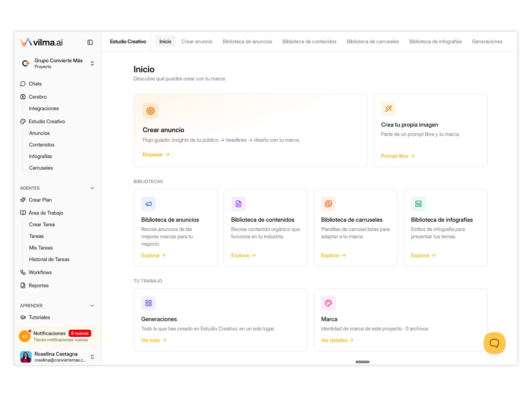Click the Ver todo link
The width and height of the screenshot is (532, 397).
[x=154, y=340]
